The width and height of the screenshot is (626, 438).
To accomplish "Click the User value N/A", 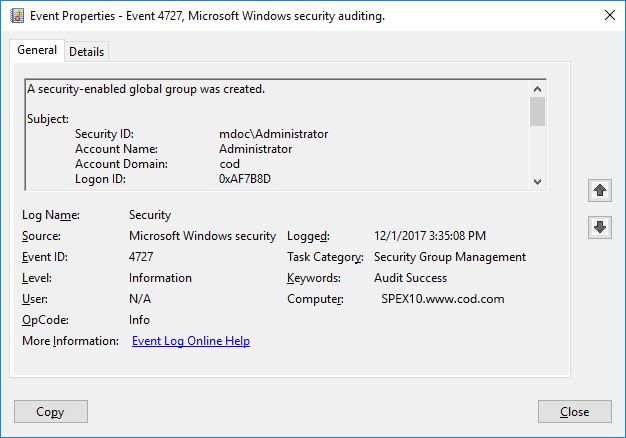I will tap(140, 299).
